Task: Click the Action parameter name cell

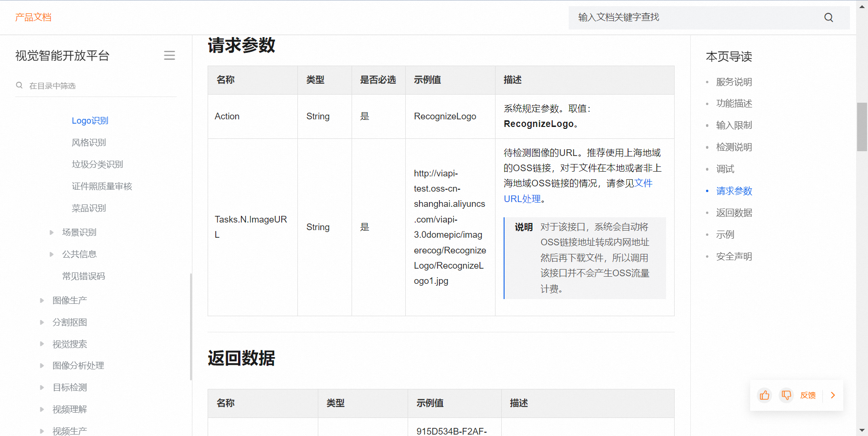Action: (253, 116)
